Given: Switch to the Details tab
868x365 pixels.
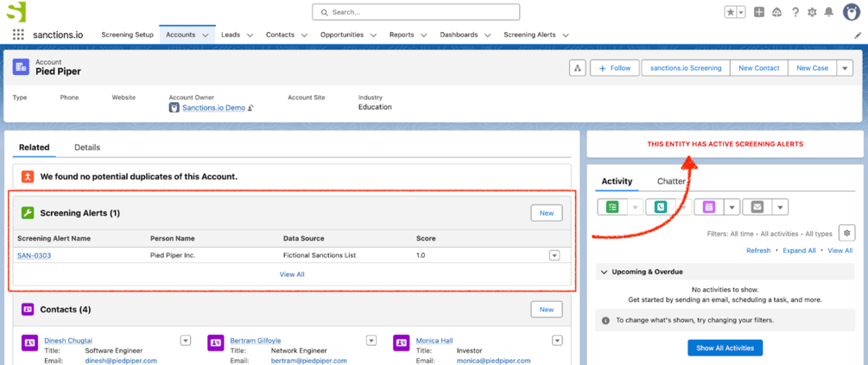Looking at the screenshot, I should click(x=87, y=148).
